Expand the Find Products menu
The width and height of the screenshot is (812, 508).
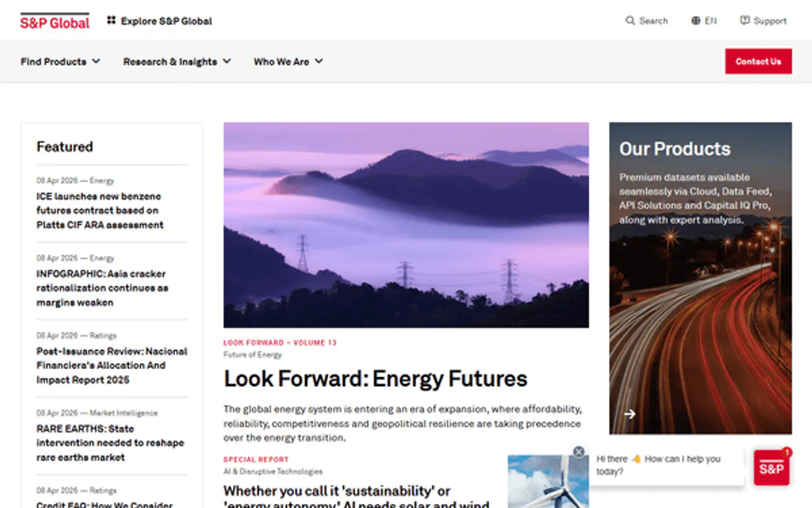[60, 61]
